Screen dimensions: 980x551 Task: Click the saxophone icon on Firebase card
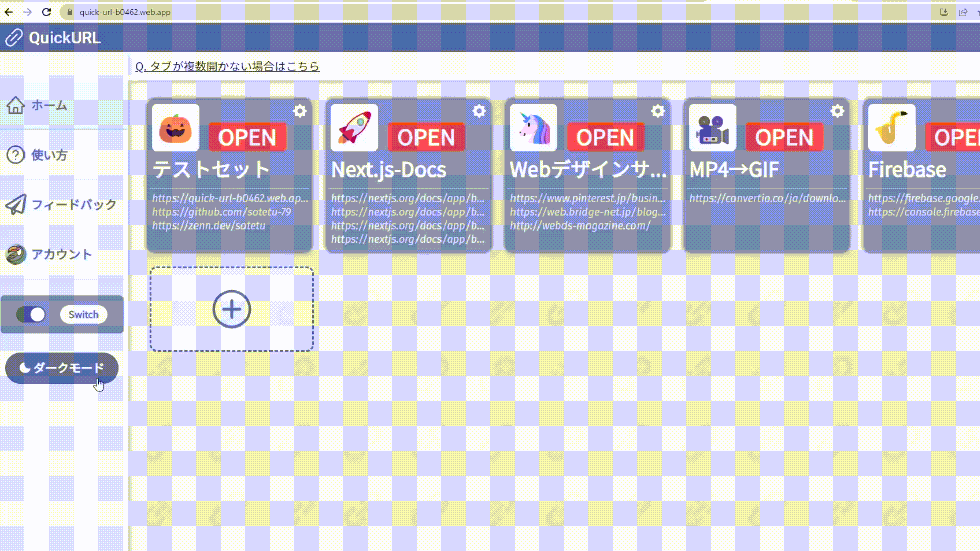(x=892, y=128)
